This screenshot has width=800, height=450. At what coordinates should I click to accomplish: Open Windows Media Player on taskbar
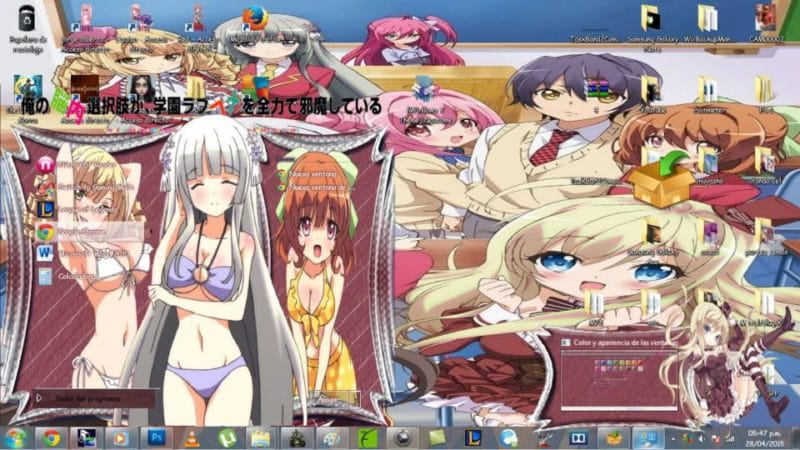(x=120, y=438)
